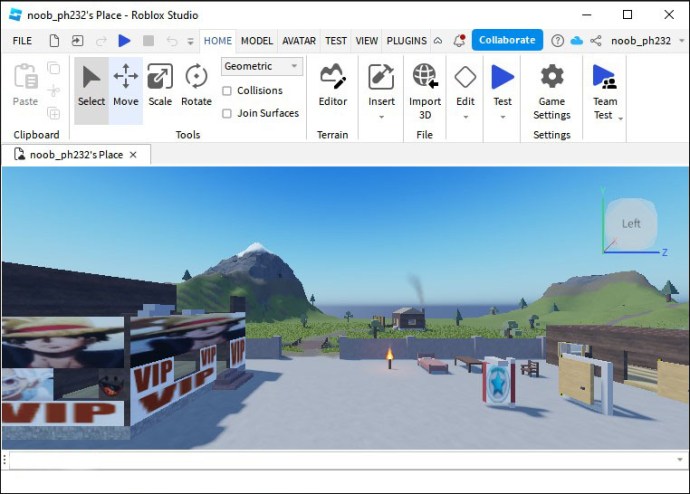Viewport: 690px width, 494px height.
Task: Click the Share icon next to username
Action: 596,41
